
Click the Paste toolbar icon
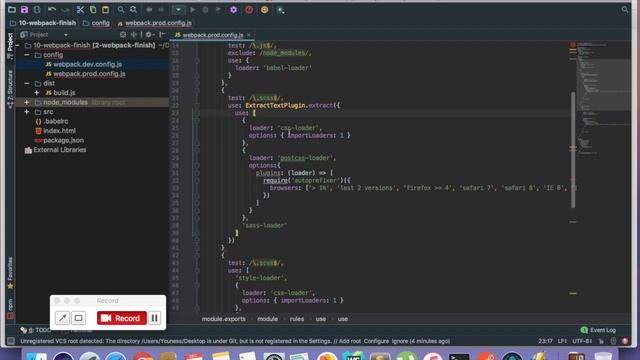[106, 10]
